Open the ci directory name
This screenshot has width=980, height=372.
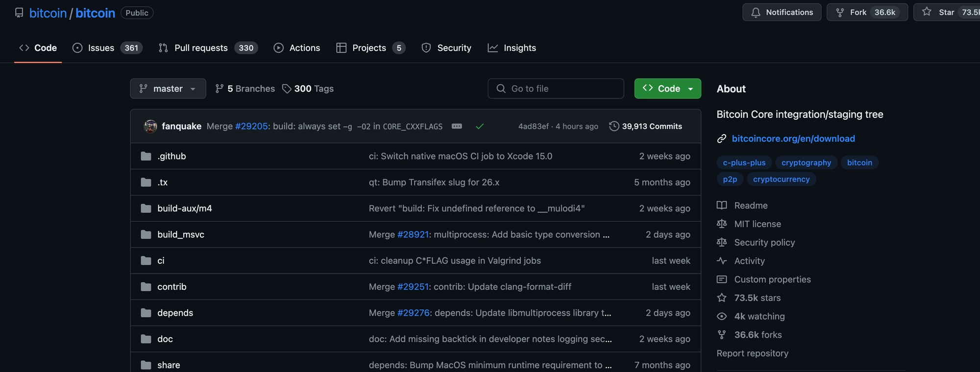pyautogui.click(x=161, y=260)
